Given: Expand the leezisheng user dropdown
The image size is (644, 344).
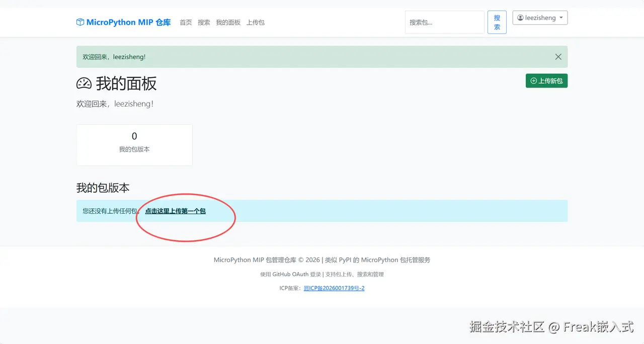Looking at the screenshot, I should (x=540, y=18).
